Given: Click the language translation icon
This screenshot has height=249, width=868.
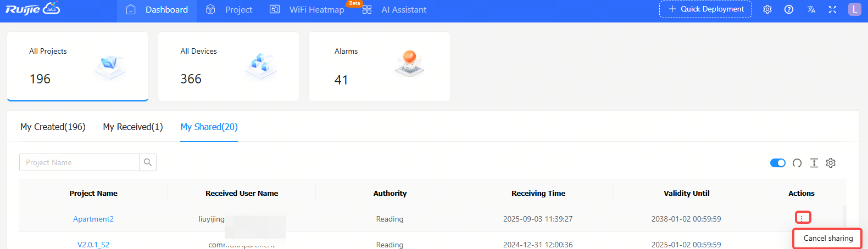Looking at the screenshot, I should tap(811, 9).
